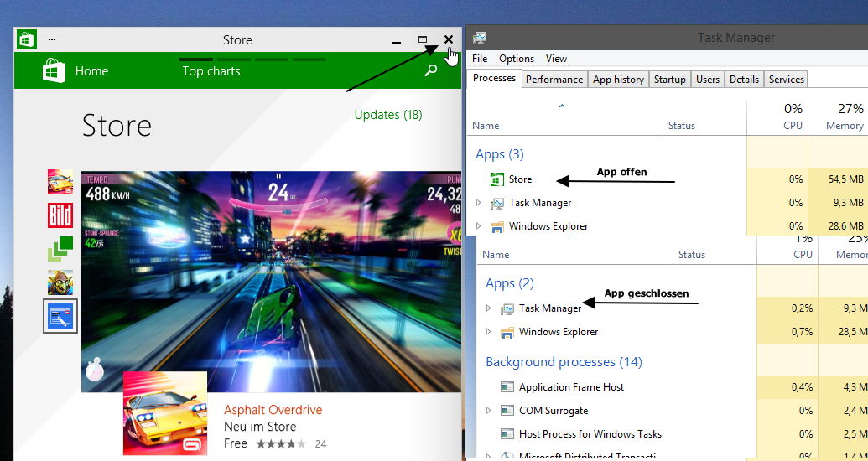The width and height of the screenshot is (868, 461).
Task: Click the 54,5 MB memory value of Store
Action: (x=845, y=179)
